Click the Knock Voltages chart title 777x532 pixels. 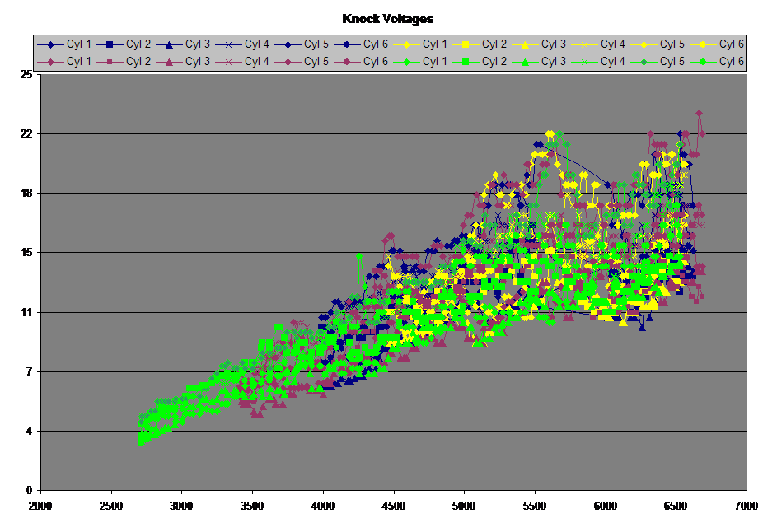(387, 19)
